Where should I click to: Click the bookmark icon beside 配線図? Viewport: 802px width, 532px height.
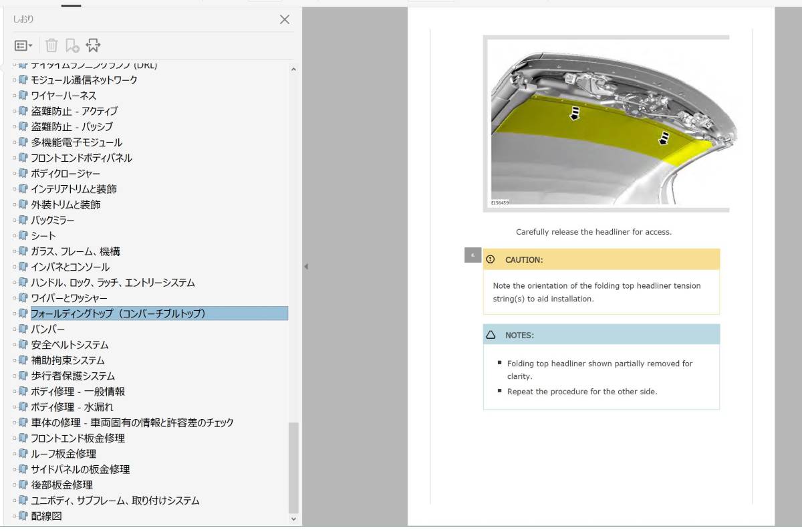click(x=22, y=515)
